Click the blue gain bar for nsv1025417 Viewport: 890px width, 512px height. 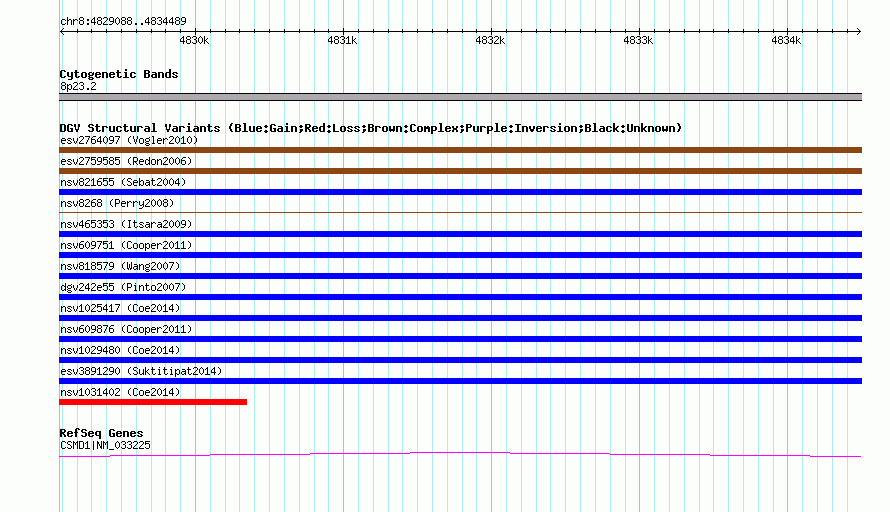coord(460,318)
